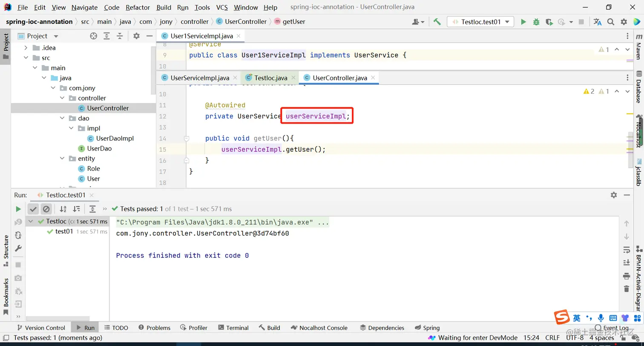
Task: Sort test results alphabetically
Action: pos(63,209)
